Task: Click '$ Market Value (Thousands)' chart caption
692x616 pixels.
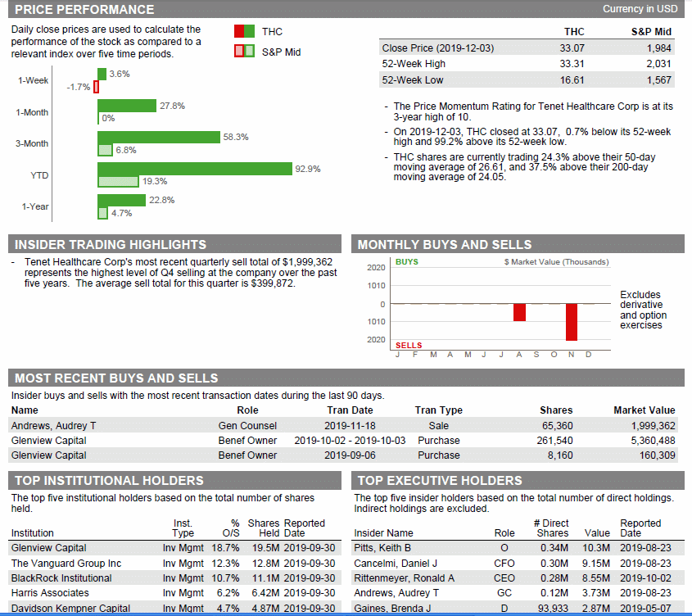Action: [557, 262]
